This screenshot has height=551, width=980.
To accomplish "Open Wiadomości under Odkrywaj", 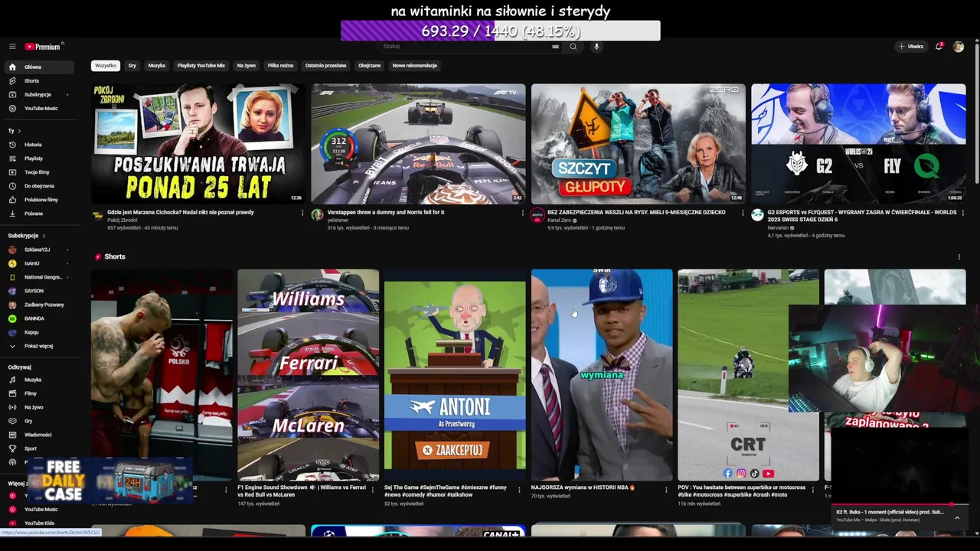I will coord(38,435).
